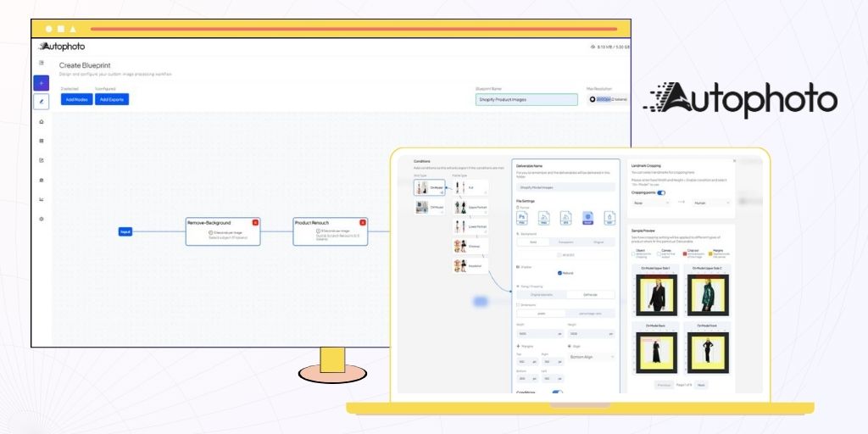Click the purple plus icon in sidebar
Screen dimensions: 868x434
[42, 83]
